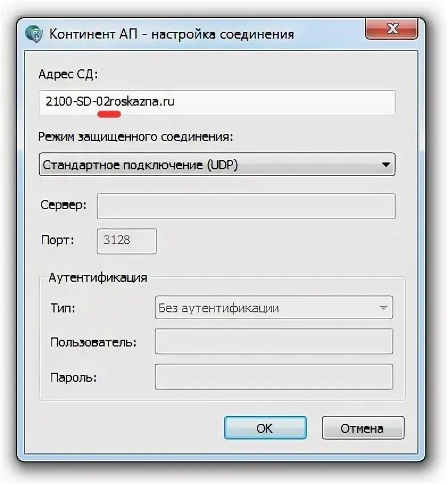
Task: Focus the Пользователь text field
Action: point(273,341)
